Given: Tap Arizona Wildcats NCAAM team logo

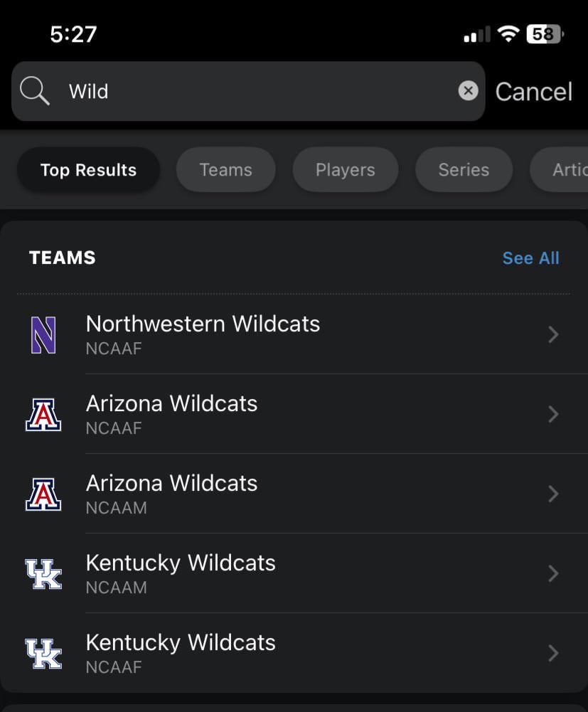Looking at the screenshot, I should [x=43, y=494].
